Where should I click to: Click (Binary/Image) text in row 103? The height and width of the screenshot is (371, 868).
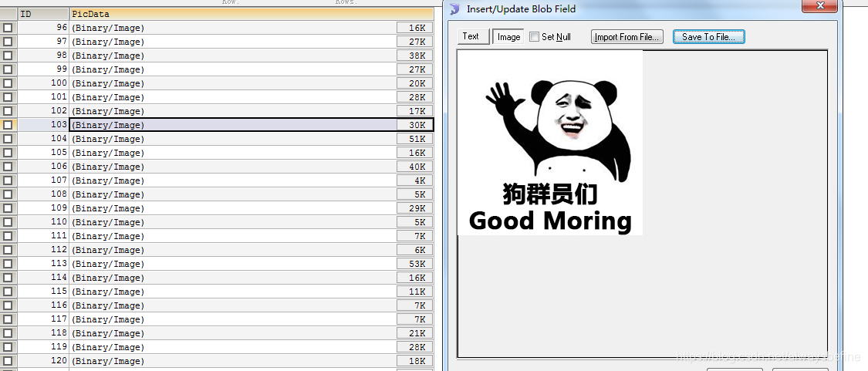(x=108, y=125)
